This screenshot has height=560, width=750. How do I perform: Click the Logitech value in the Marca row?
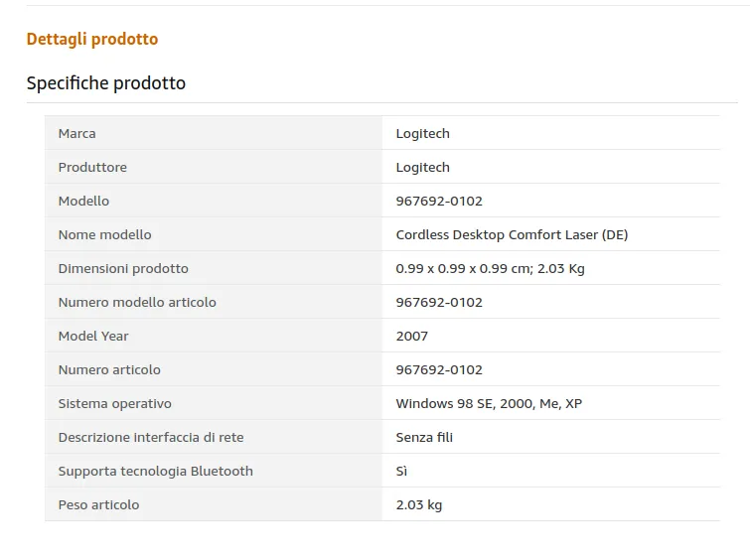(422, 134)
